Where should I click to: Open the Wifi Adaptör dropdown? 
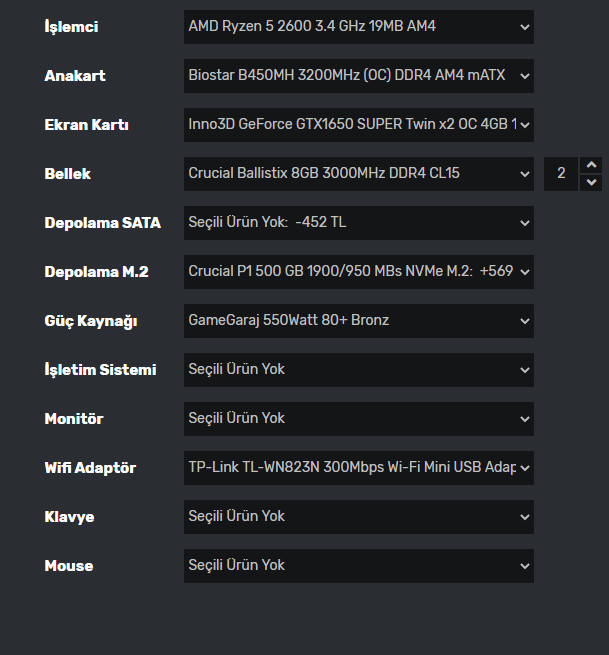tap(358, 468)
